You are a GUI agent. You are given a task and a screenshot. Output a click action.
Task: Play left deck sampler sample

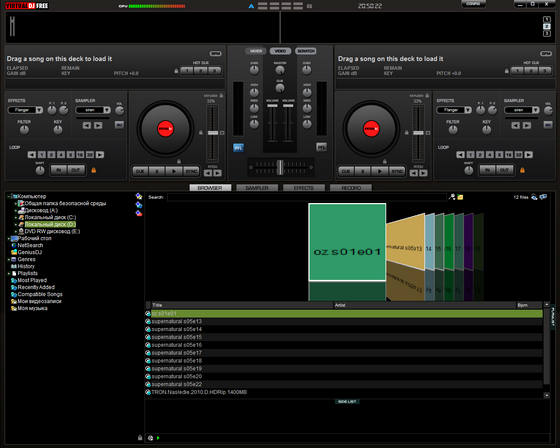98,125
